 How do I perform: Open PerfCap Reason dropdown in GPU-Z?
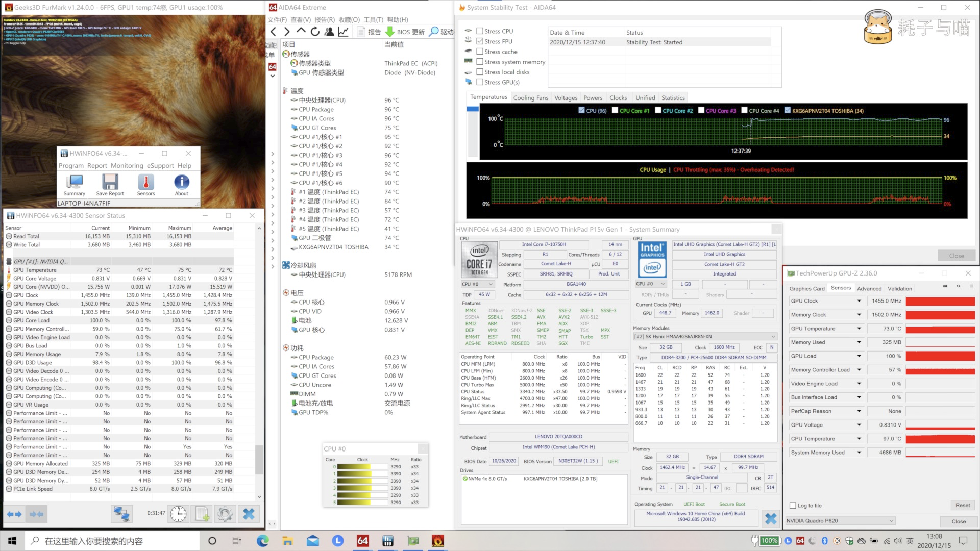(859, 411)
